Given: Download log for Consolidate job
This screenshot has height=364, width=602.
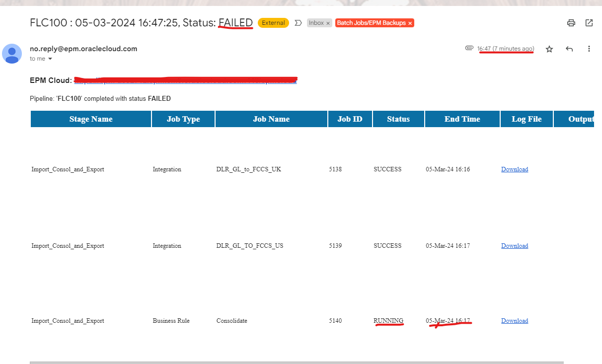Looking at the screenshot, I should [x=515, y=321].
